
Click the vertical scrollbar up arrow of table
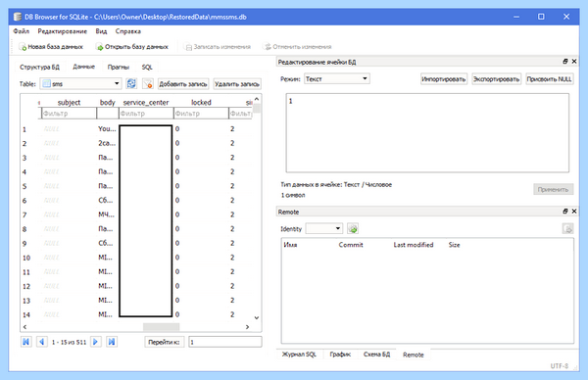point(257,99)
